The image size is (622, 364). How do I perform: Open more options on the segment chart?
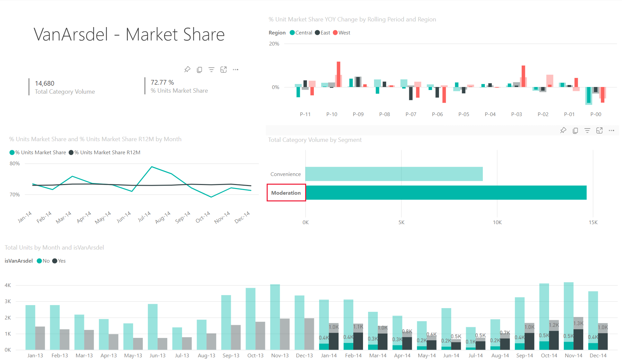point(612,130)
